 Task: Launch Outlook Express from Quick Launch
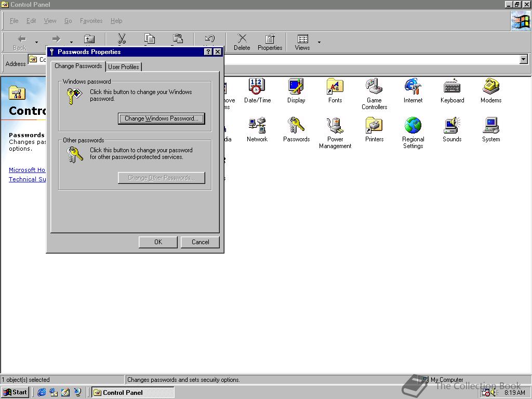pyautogui.click(x=54, y=392)
